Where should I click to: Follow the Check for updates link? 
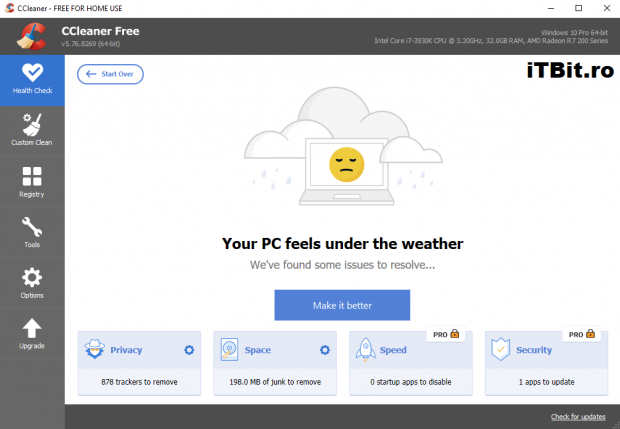[579, 416]
